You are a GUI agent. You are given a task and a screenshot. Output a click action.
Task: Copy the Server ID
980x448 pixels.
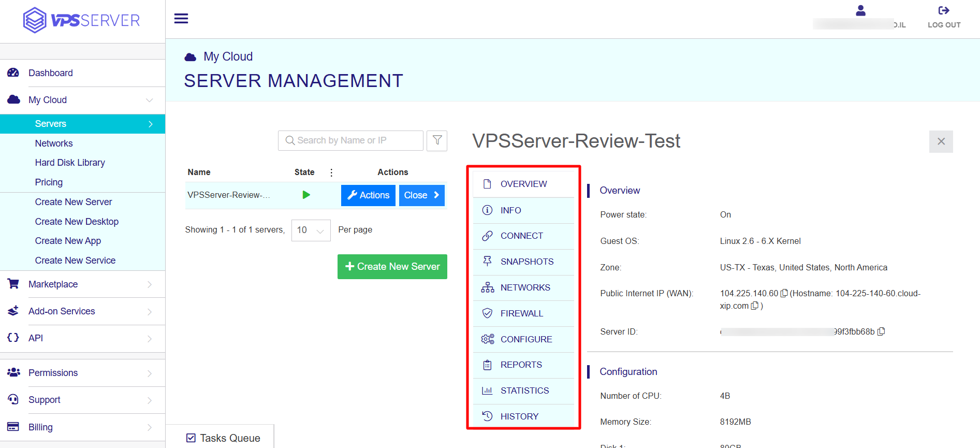pyautogui.click(x=881, y=331)
